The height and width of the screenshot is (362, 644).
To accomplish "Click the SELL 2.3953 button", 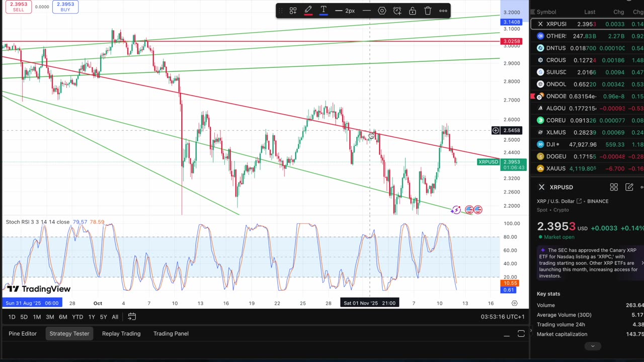I will [18, 7].
